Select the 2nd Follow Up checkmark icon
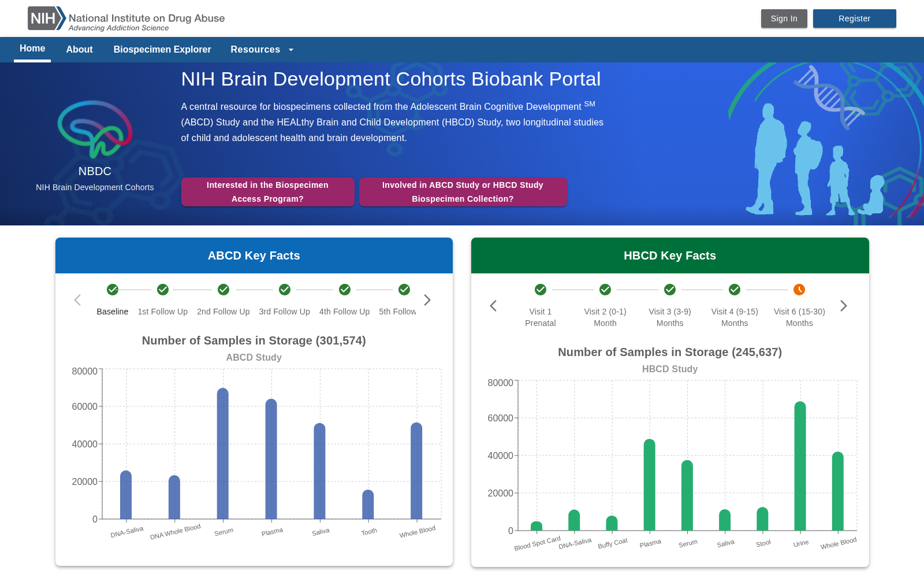This screenshot has height=578, width=924. [223, 290]
